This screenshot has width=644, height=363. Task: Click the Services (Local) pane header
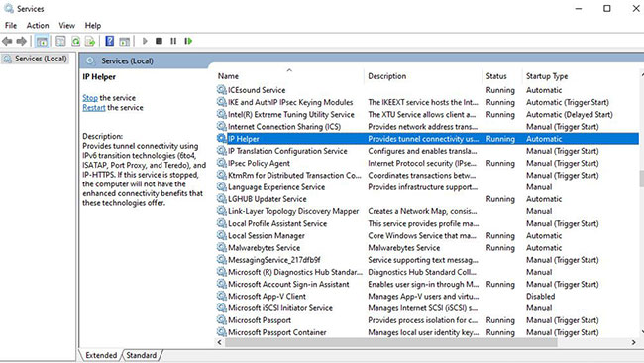[x=127, y=60]
